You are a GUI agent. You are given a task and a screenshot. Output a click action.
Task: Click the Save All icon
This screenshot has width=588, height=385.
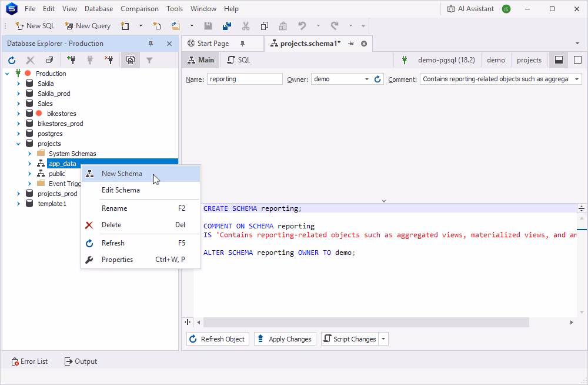pos(227,26)
